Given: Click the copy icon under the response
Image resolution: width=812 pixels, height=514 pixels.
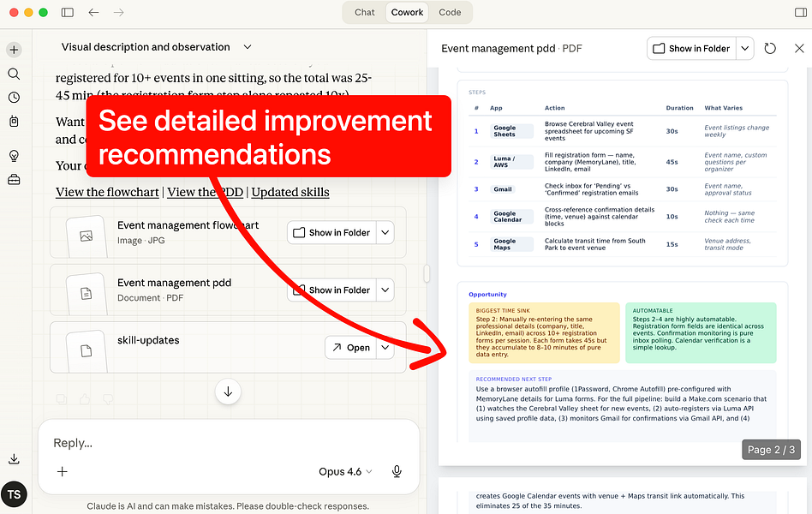Looking at the screenshot, I should point(61,399).
